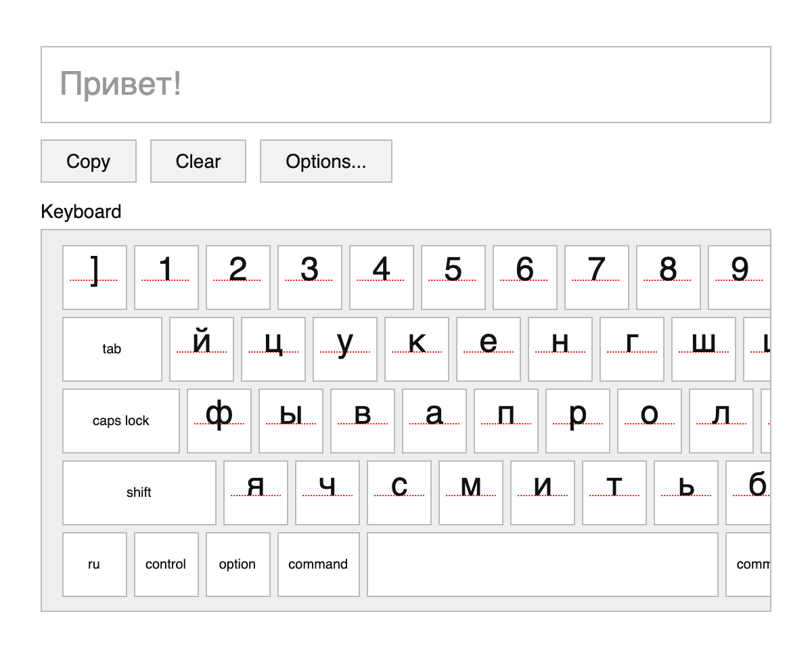Clear the text field

click(x=198, y=161)
